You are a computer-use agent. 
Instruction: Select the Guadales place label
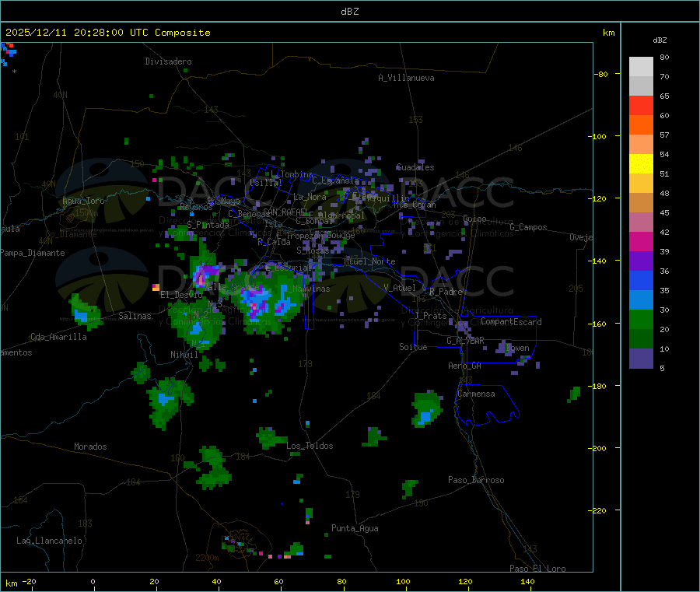click(415, 167)
